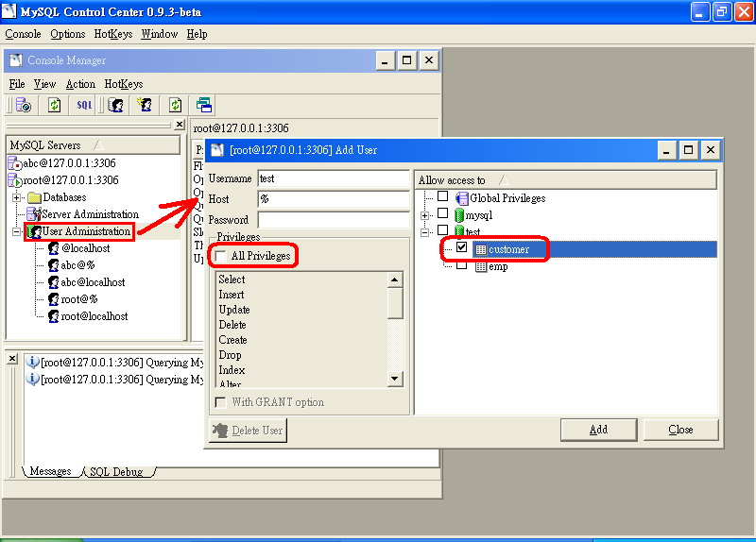
Task: Click the Server Administration icon
Action: tap(33, 214)
